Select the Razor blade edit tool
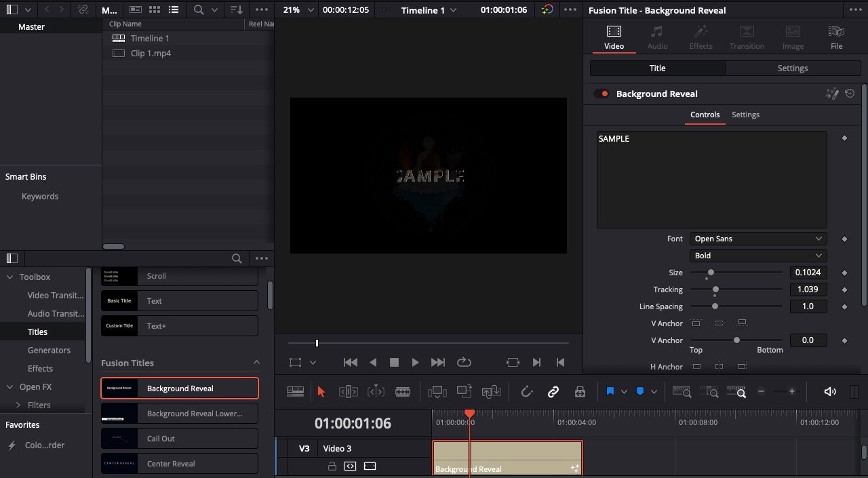This screenshot has height=478, width=868. [403, 391]
